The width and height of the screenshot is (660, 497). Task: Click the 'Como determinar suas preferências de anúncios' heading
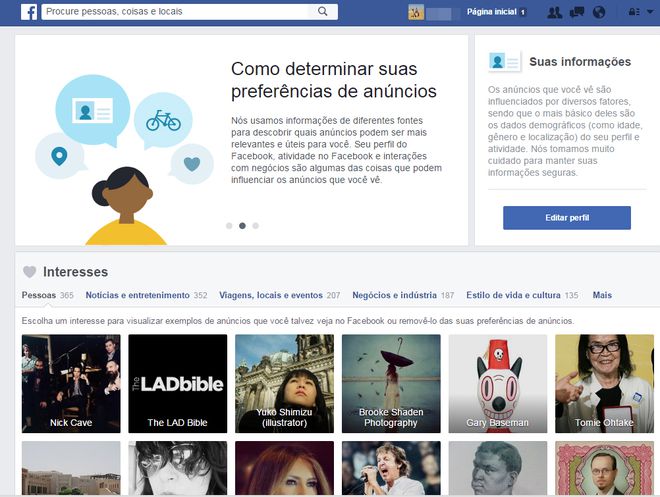(334, 80)
